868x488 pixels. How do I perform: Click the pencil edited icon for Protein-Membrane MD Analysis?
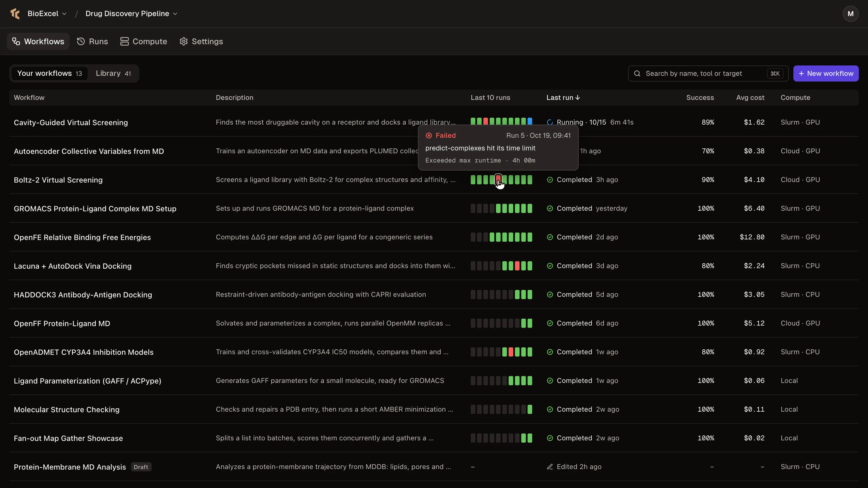550,467
